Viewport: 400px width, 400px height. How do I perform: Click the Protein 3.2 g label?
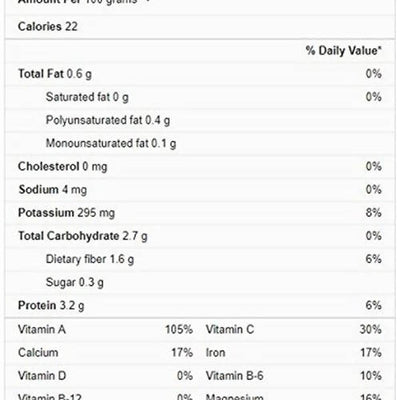[x=51, y=305]
